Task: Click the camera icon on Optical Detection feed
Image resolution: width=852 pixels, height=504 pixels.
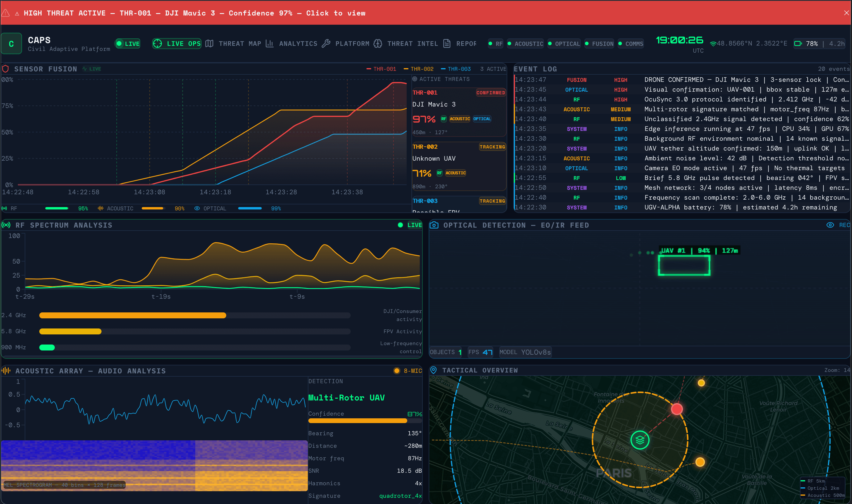Action: click(x=435, y=225)
